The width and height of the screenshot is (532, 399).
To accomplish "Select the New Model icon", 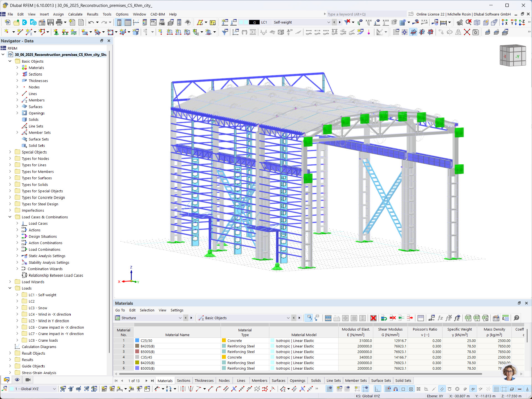I will [x=7, y=22].
